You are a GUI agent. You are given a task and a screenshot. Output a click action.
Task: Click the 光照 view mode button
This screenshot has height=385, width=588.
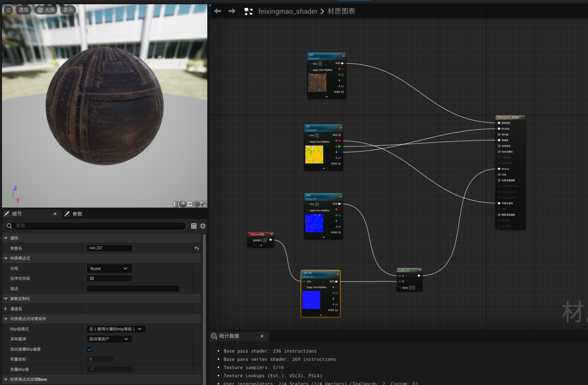tap(46, 10)
